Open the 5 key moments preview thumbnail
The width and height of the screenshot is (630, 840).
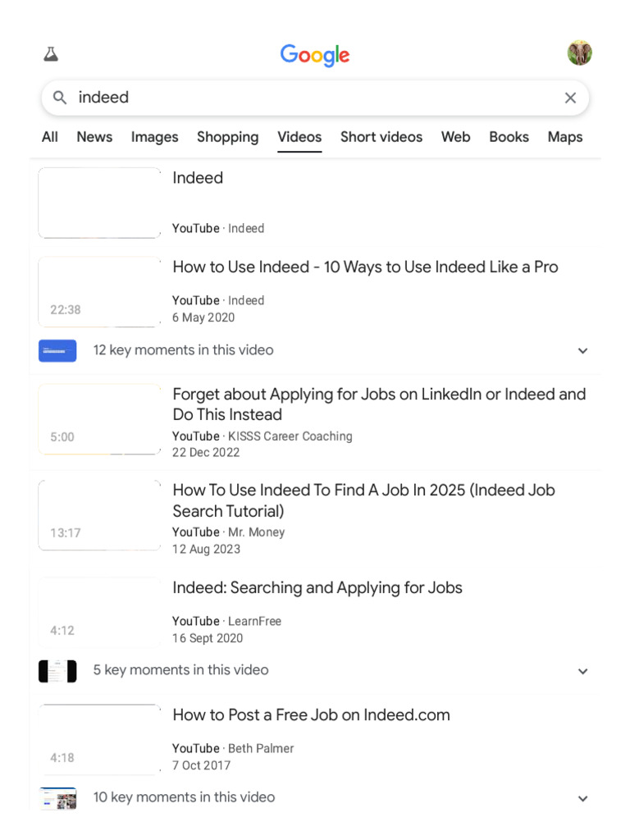57,671
